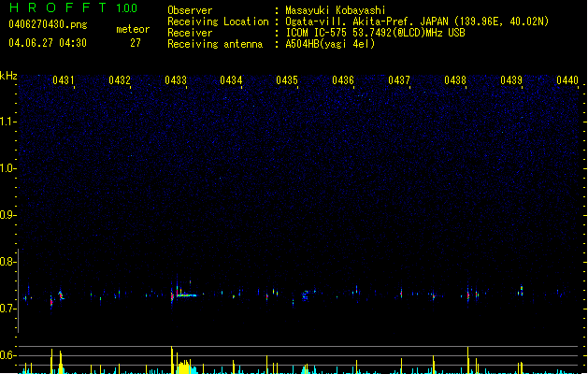Click the 'Receiving Location' field label
Screen dimensions: 588x374
(218, 22)
